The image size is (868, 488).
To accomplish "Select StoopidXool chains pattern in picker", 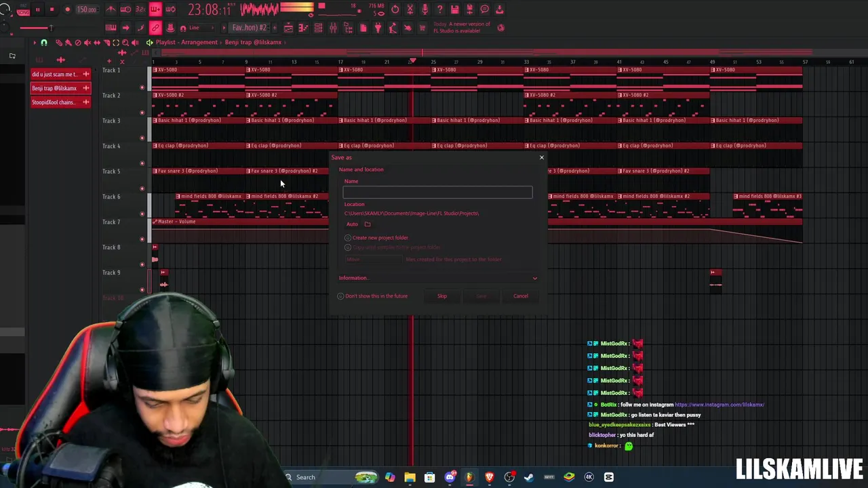I will tap(60, 102).
